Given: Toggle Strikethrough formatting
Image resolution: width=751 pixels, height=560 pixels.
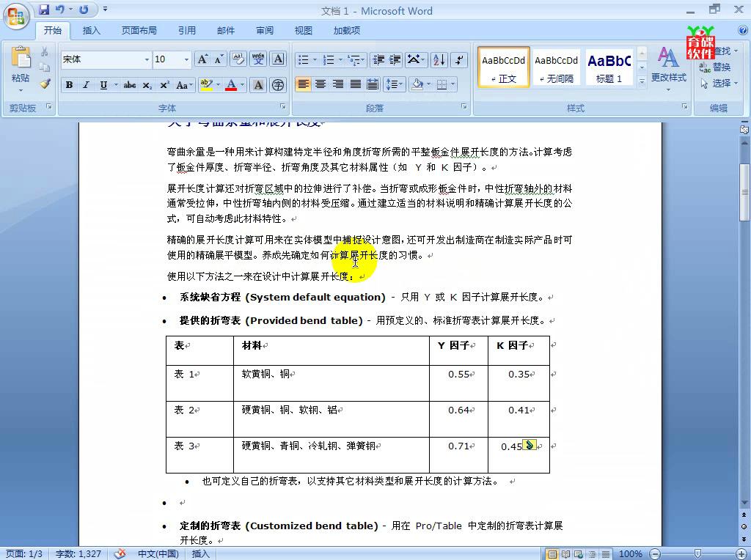Looking at the screenshot, I should coord(129,85).
